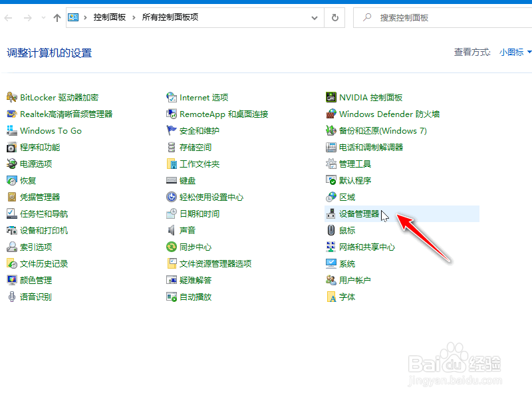Viewport: 532px width, 399px height.
Task: Open the 小图标 view mode dropdown
Action: (515, 53)
